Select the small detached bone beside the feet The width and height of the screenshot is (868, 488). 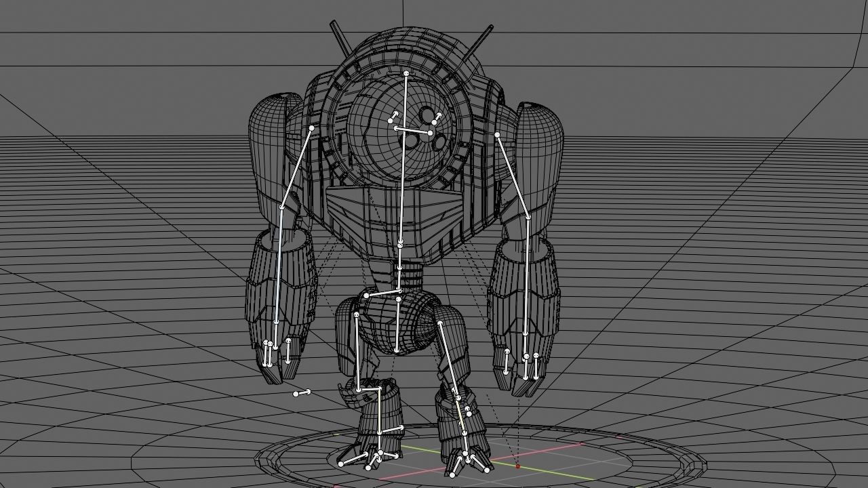click(x=302, y=392)
